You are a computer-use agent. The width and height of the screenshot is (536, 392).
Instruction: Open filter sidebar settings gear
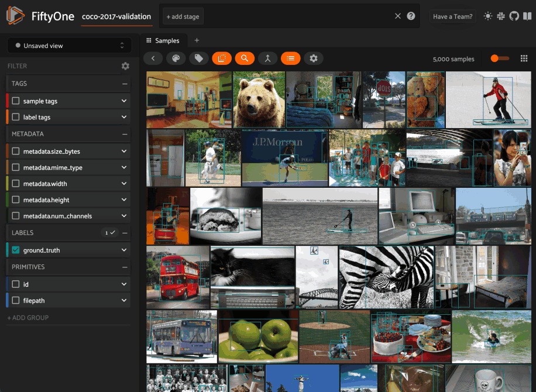tap(125, 66)
